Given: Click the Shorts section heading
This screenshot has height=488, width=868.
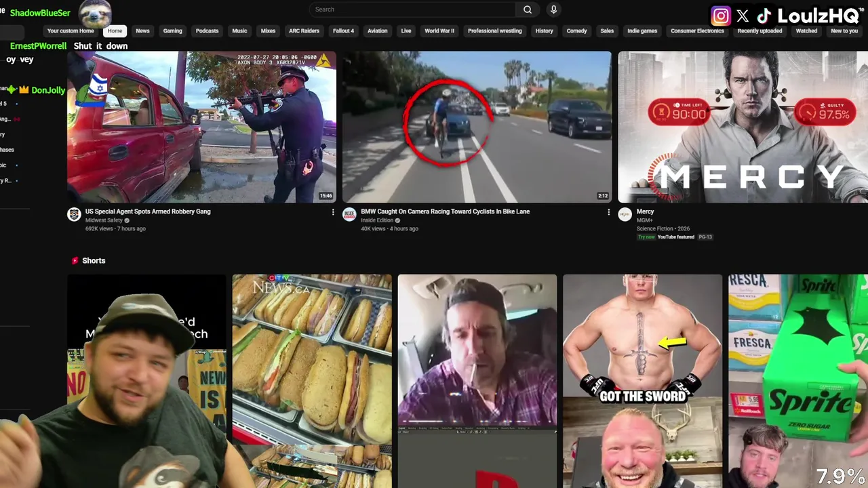Looking at the screenshot, I should [94, 260].
